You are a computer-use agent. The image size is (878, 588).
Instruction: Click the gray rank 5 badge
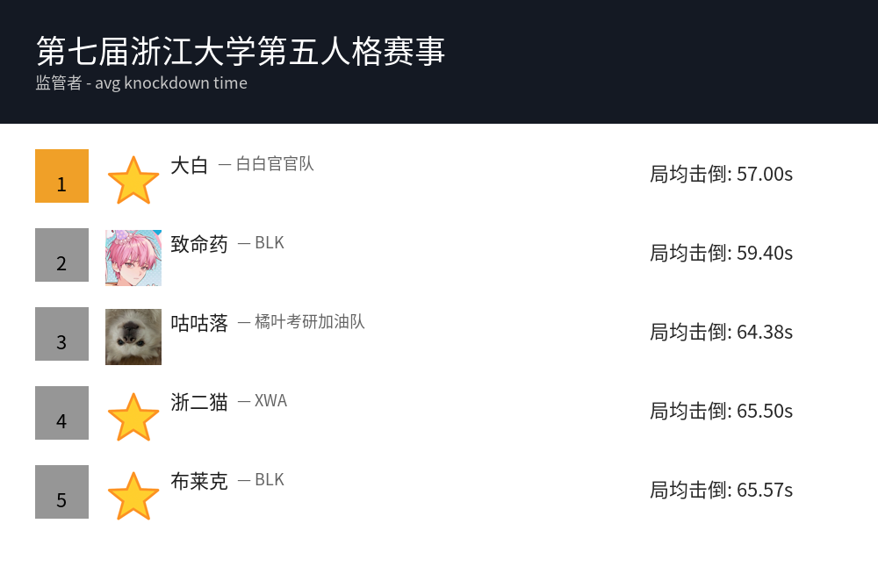(x=61, y=491)
